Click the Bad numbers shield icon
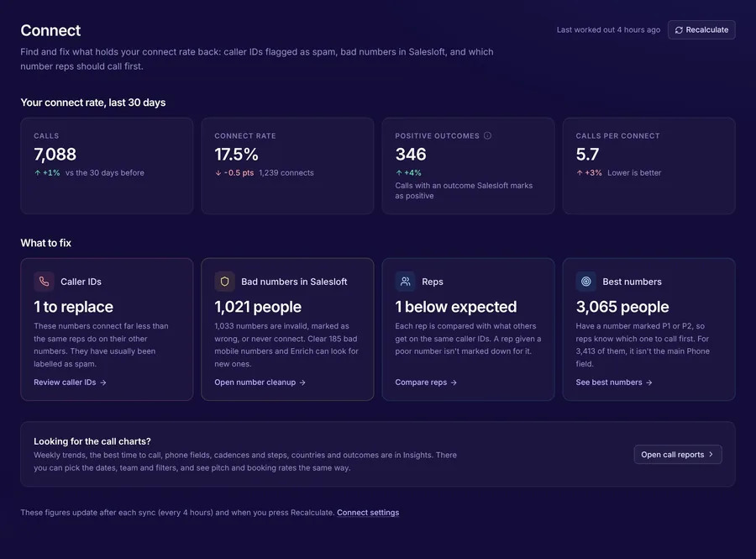Viewport: 756px width, 559px height. 224,282
